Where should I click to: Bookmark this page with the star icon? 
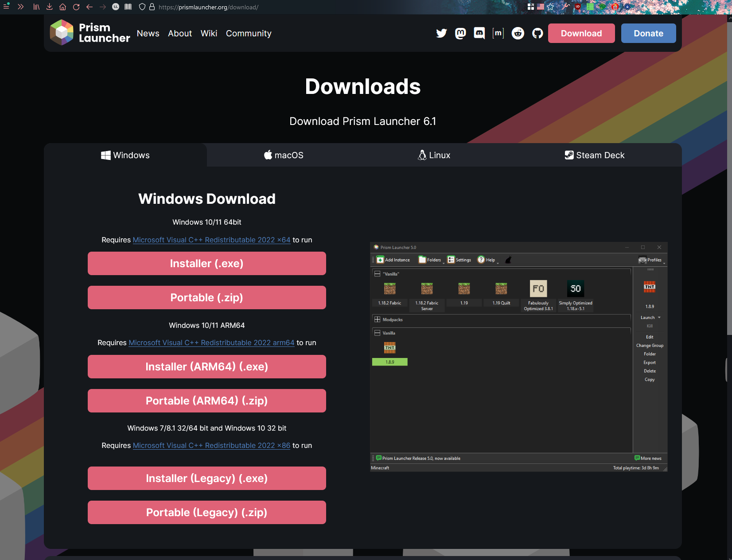pyautogui.click(x=550, y=7)
